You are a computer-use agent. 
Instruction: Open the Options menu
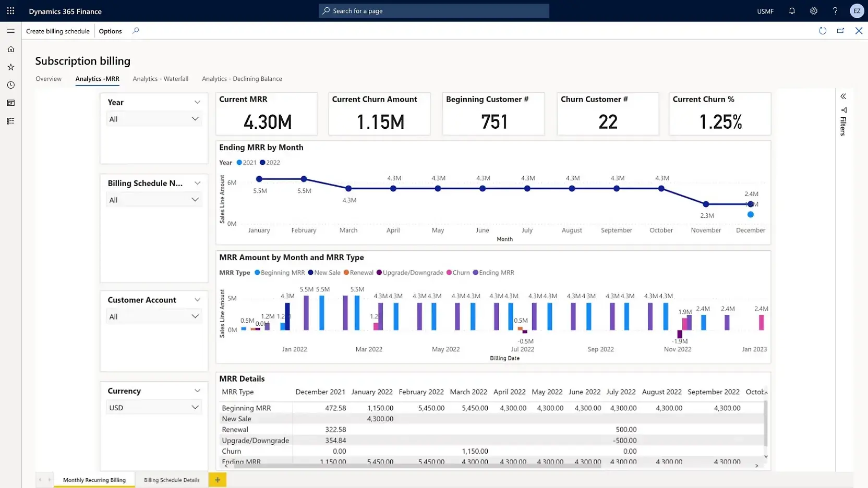coord(110,31)
